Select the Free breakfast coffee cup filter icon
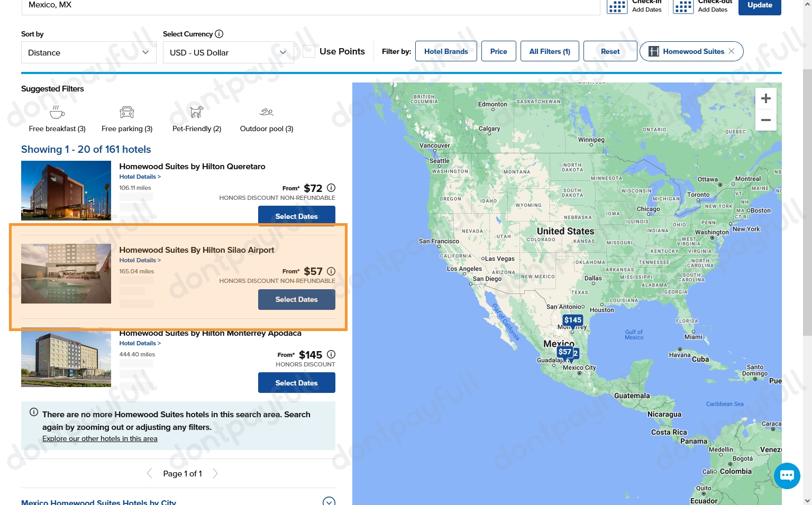 [57, 112]
